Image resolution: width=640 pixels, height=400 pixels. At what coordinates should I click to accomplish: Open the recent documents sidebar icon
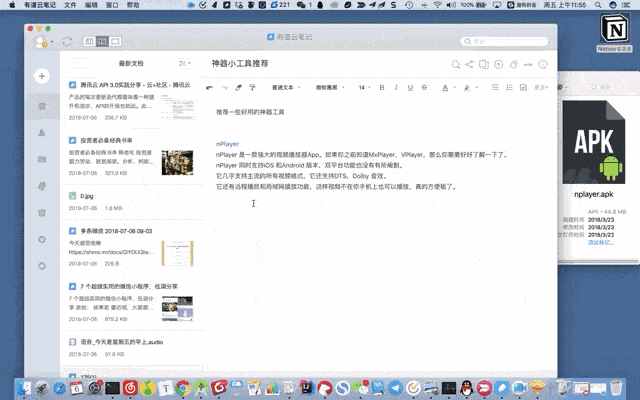point(42,106)
